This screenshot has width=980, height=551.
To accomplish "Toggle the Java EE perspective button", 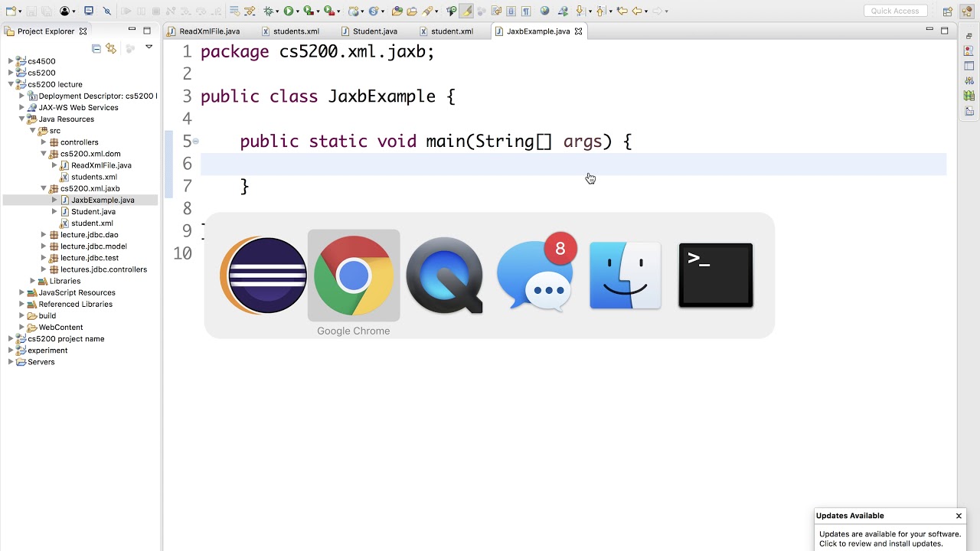I will coord(969,11).
